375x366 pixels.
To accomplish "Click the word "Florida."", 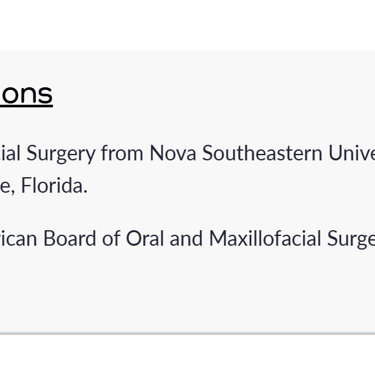I will [54, 186].
